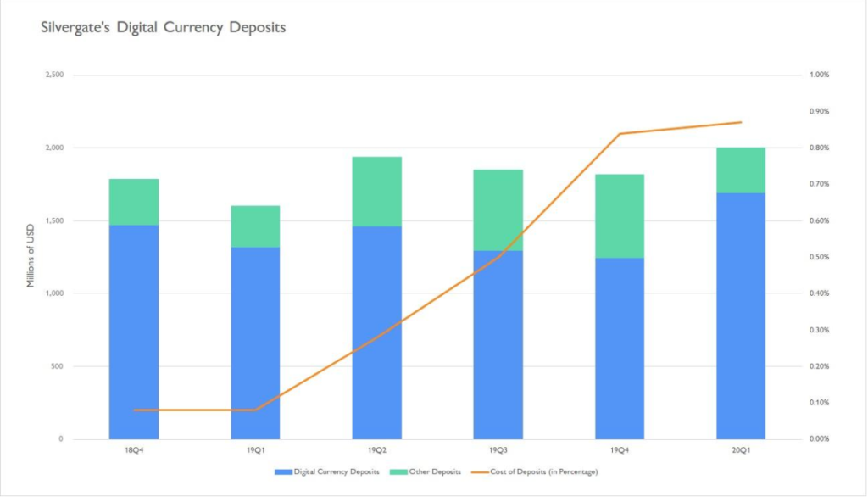Click the "0.00%" right axis label
This screenshot has height=502, width=868.
point(820,439)
